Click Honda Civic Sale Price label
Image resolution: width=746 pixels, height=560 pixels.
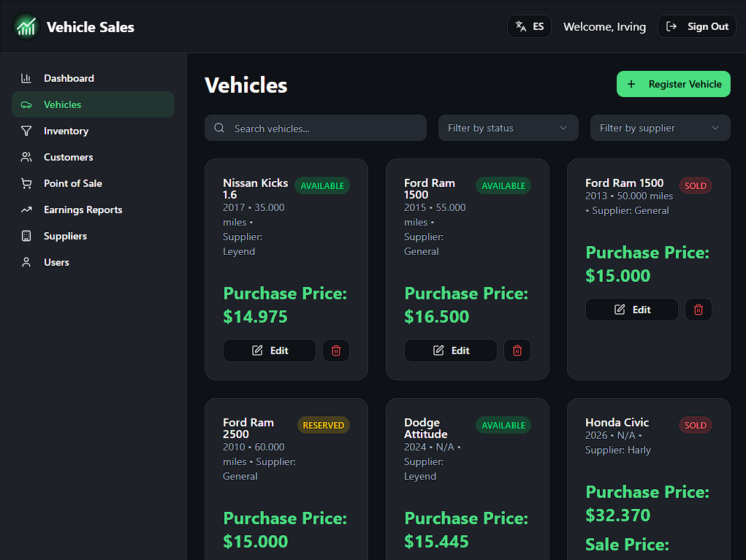(627, 545)
